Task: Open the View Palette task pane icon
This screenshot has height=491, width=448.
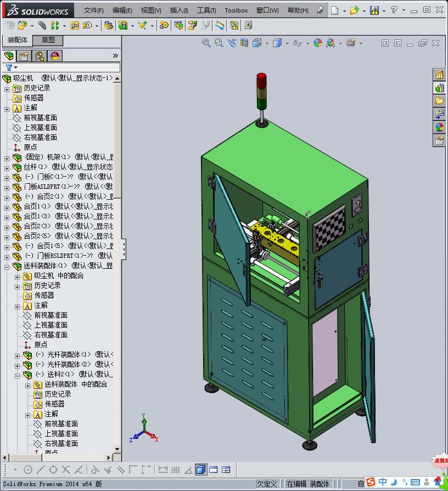Action: 439,114
